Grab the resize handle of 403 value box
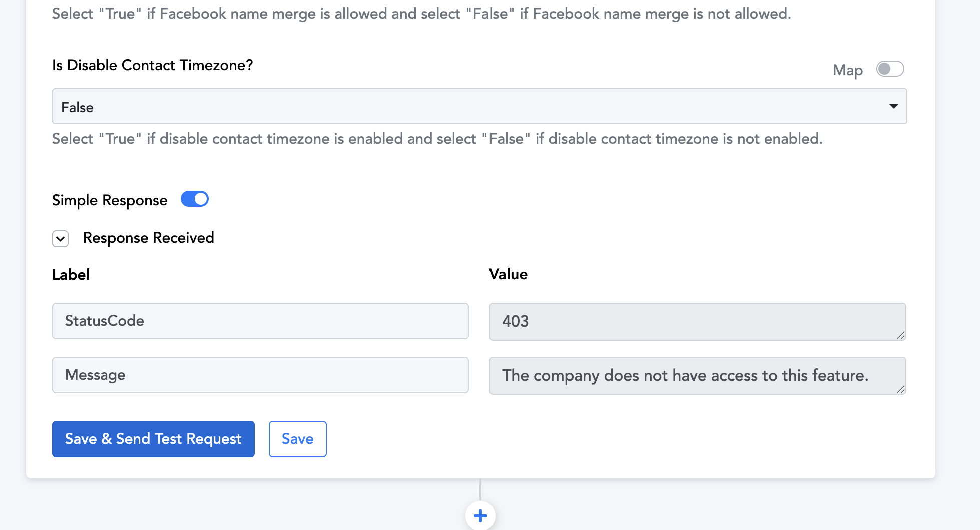Viewport: 980px width, 530px height. (901, 335)
